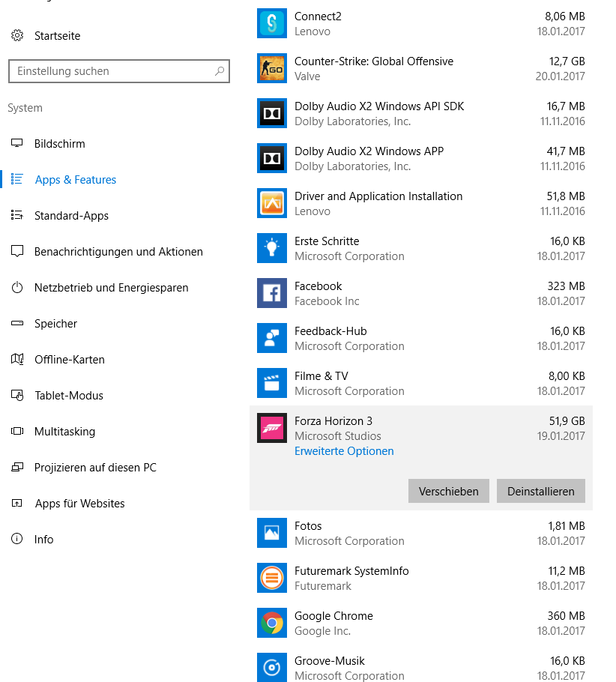Click the Projizieren auf diesen PC icon
This screenshot has height=682, width=616.
(17, 467)
